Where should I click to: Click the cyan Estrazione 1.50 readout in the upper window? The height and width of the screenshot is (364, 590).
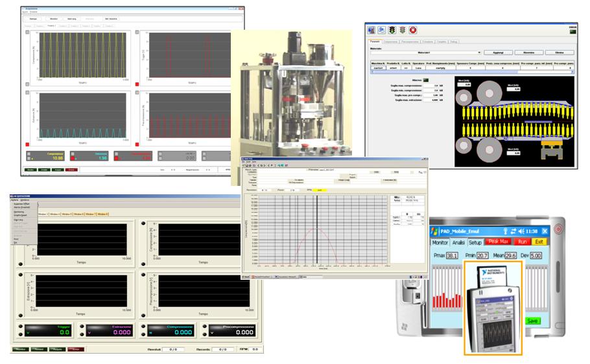(x=89, y=156)
